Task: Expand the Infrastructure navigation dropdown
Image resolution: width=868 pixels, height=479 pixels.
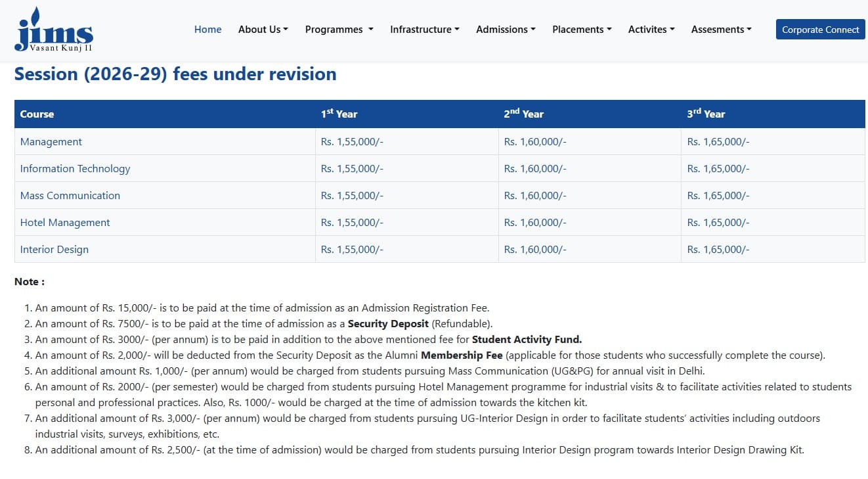Action: pyautogui.click(x=424, y=30)
